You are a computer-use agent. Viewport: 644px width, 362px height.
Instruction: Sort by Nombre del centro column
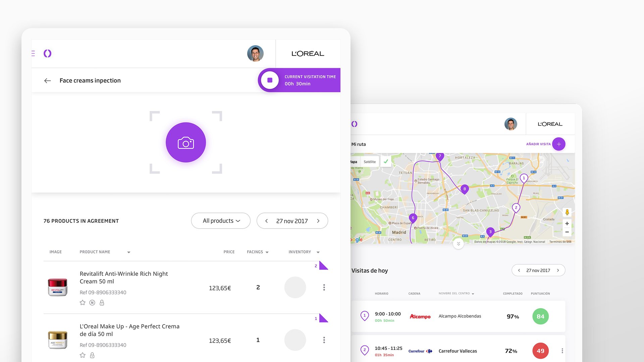pyautogui.click(x=457, y=294)
